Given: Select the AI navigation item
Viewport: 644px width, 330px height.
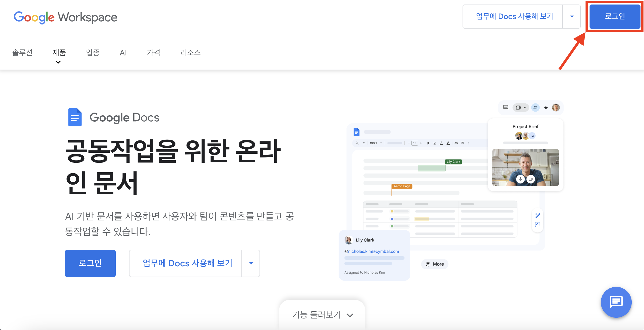Looking at the screenshot, I should (x=123, y=53).
